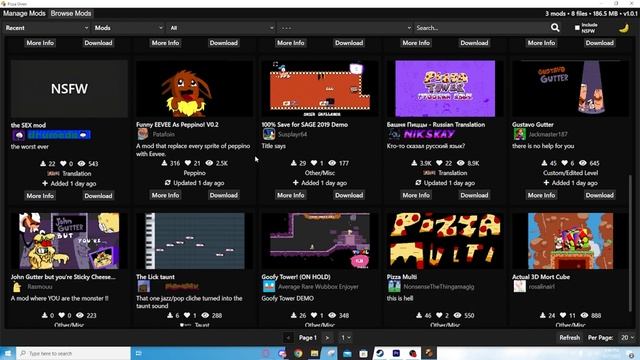Image resolution: width=640 pixels, height=360 pixels.
Task: Open NSFW placeholder thumbnail
Action: (69, 89)
